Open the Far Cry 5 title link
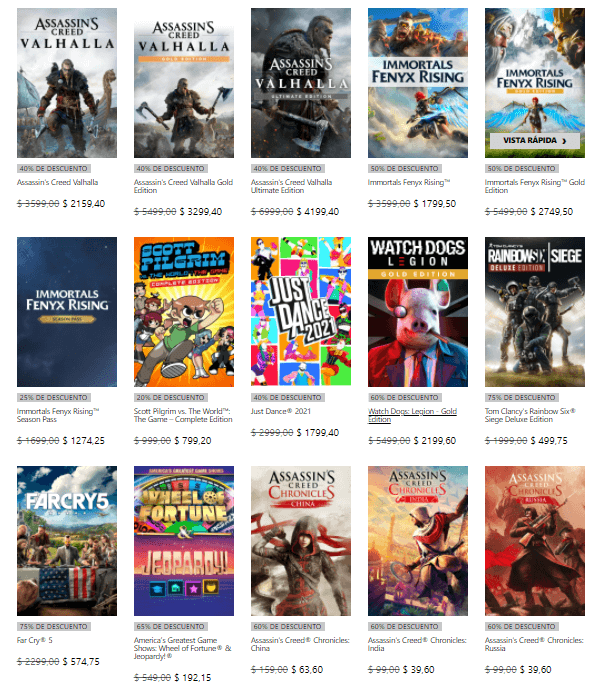614x695 pixels. (x=34, y=640)
